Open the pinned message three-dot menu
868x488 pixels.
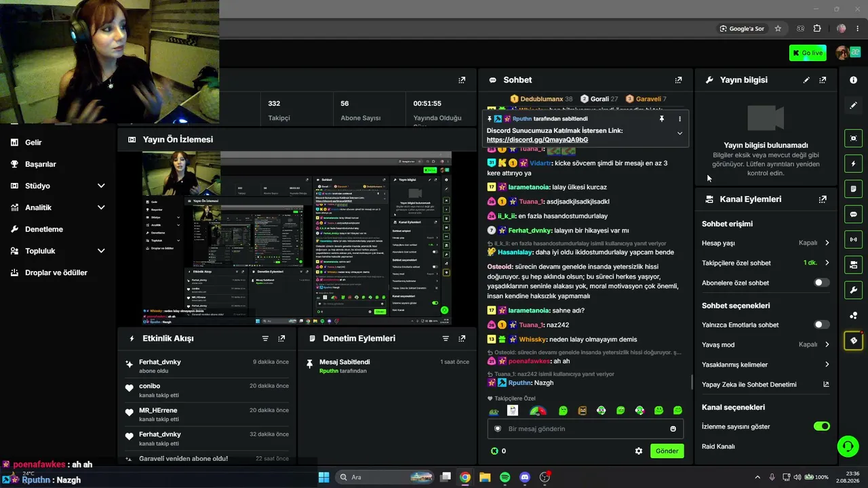tap(679, 119)
